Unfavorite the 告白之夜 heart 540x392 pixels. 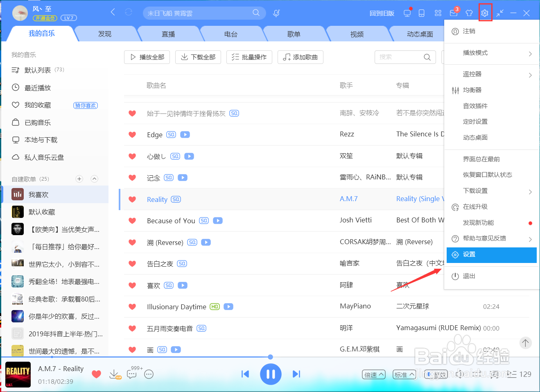[132, 263]
